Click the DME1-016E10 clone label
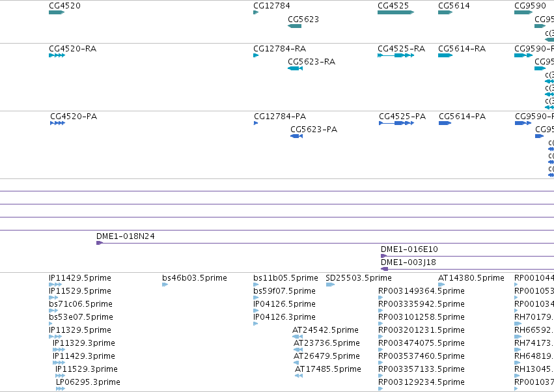 [x=409, y=249]
